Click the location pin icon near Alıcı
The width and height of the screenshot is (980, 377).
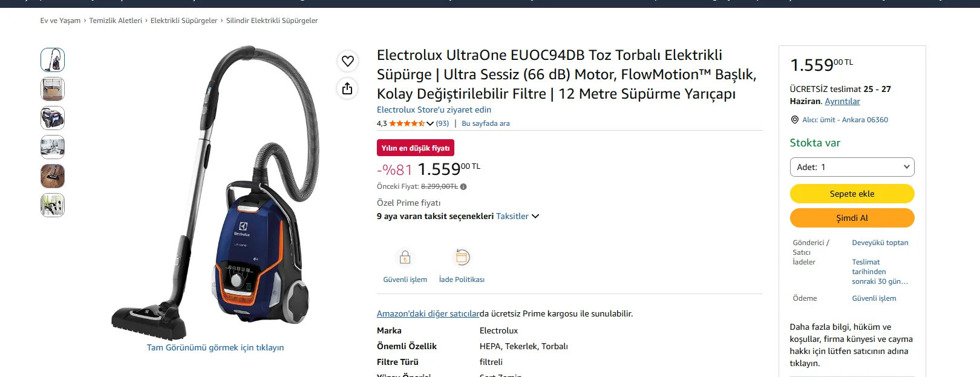(x=795, y=120)
